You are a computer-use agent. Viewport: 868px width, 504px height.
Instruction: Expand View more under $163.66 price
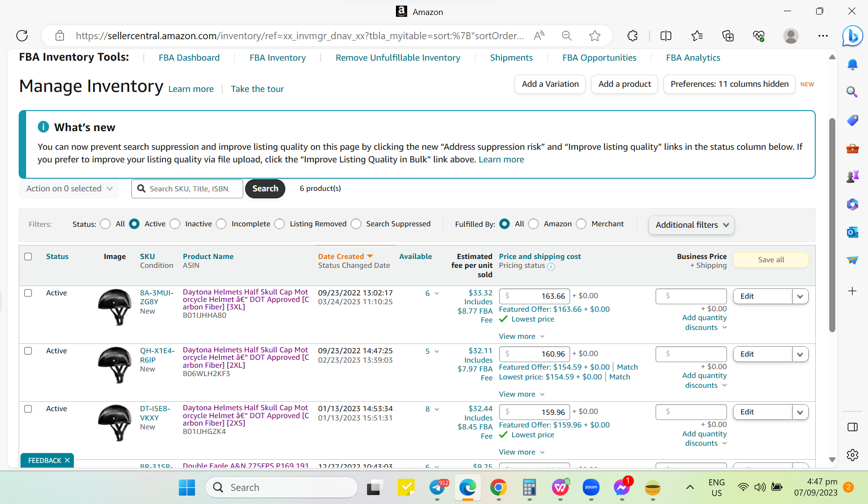(x=522, y=336)
